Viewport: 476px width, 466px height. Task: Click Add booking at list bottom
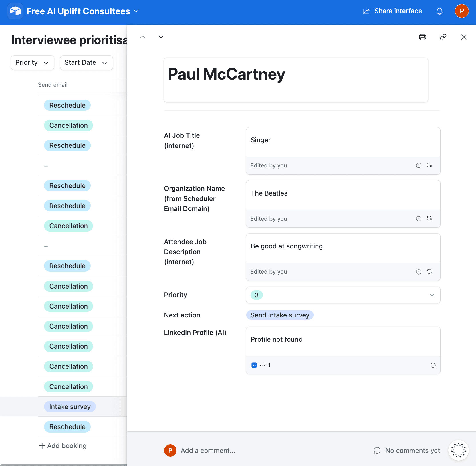63,445
